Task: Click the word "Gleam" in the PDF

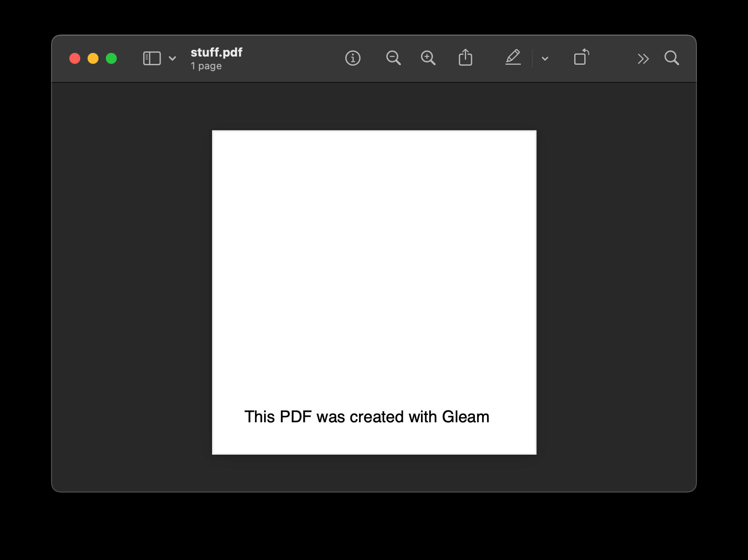Action: (x=465, y=417)
